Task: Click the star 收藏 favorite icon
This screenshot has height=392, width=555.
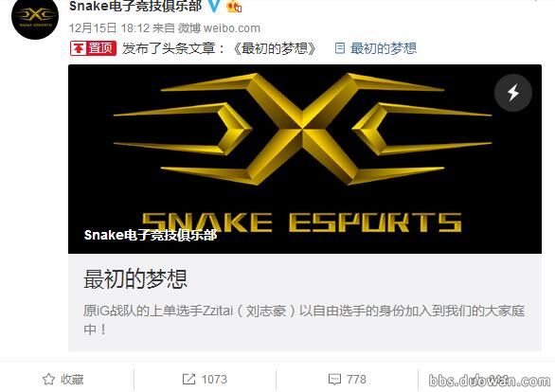Action: pyautogui.click(x=48, y=380)
